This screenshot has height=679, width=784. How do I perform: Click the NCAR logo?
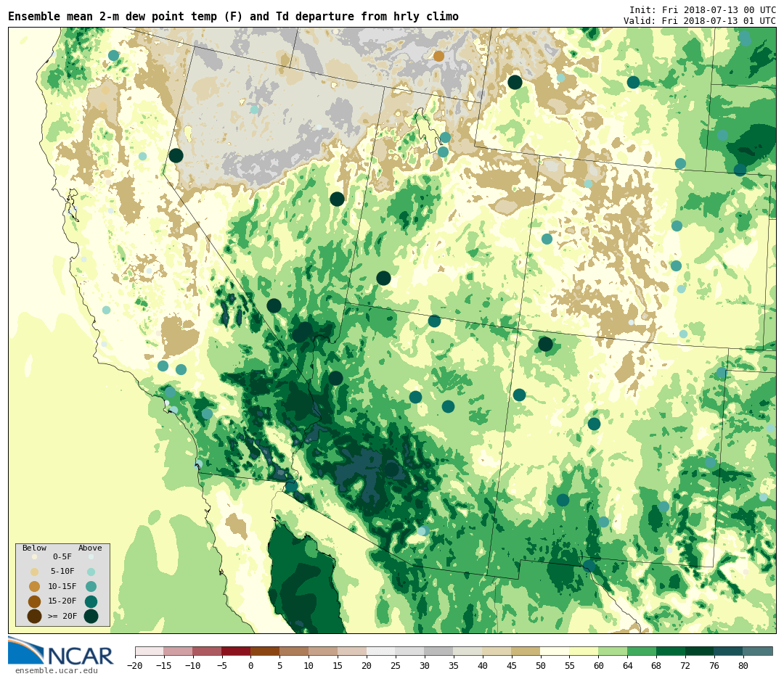coord(60,651)
